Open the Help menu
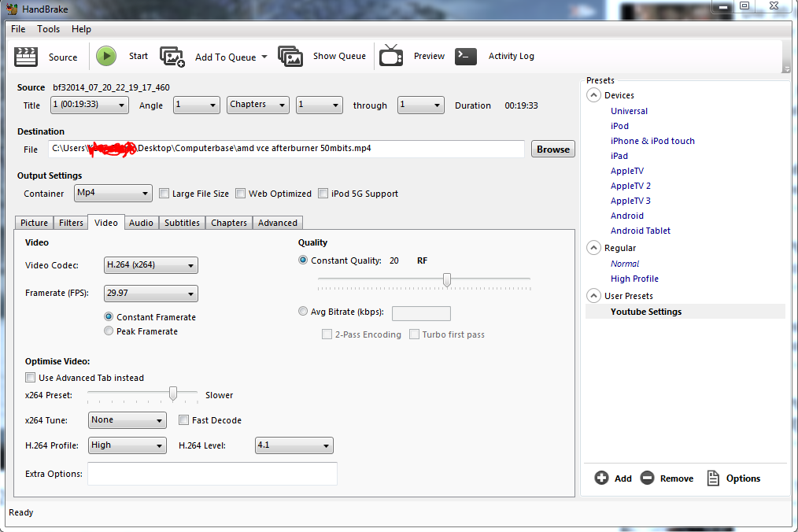The width and height of the screenshot is (798, 532). 81,29
